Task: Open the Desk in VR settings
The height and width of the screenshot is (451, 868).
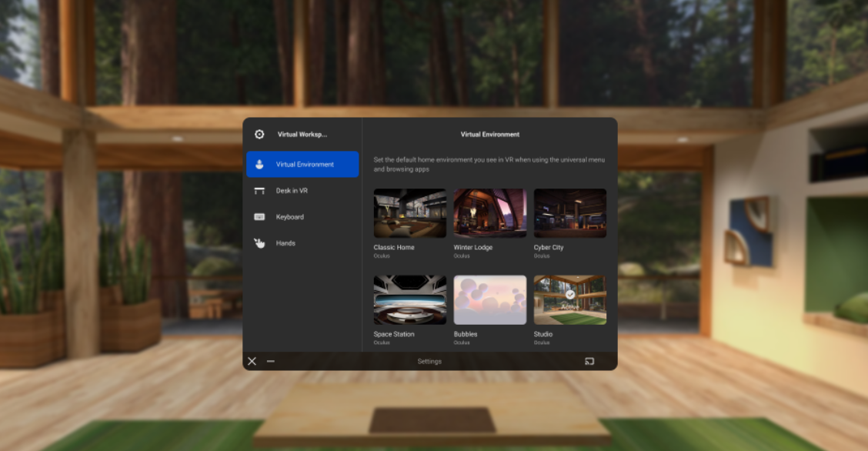Action: 292,191
